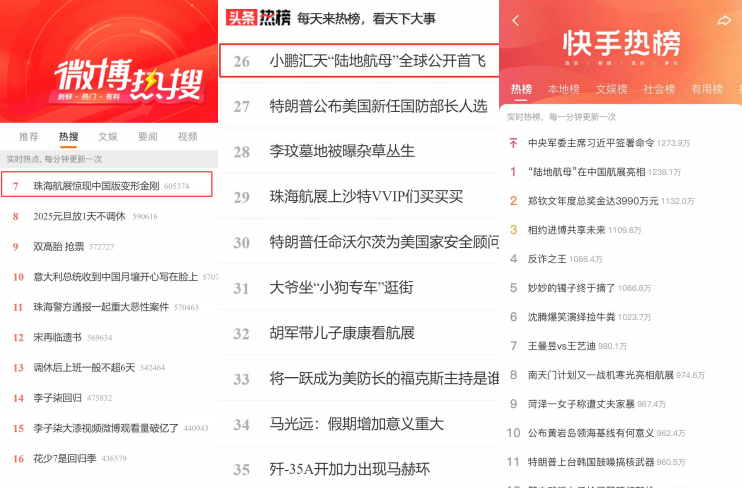
Task: Tap Toutiao slogan 每天来热榜，看天下大事
Action: click(x=366, y=18)
